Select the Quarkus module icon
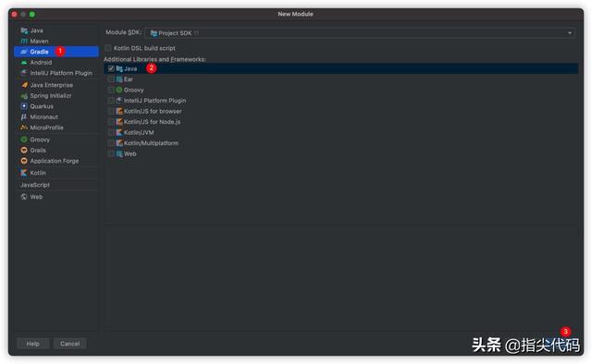This screenshot has height=364, width=592. [x=24, y=106]
